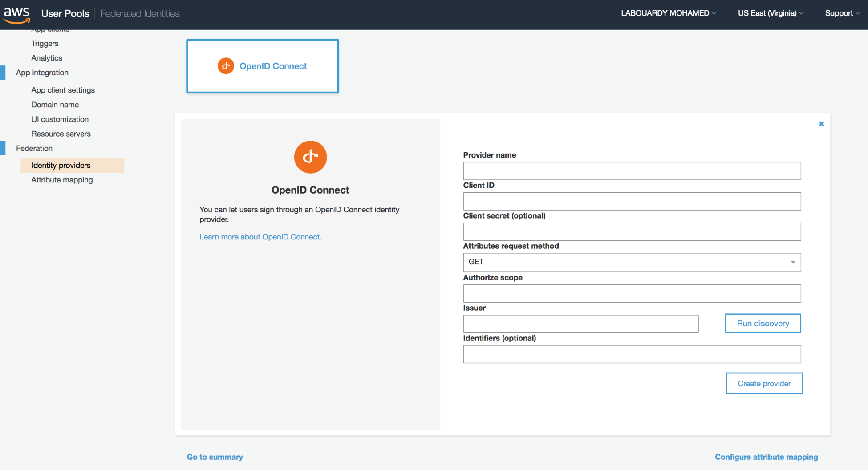Screen dimensions: 868x470
Task: Follow Learn more about OpenID Connect link
Action: pyautogui.click(x=260, y=237)
